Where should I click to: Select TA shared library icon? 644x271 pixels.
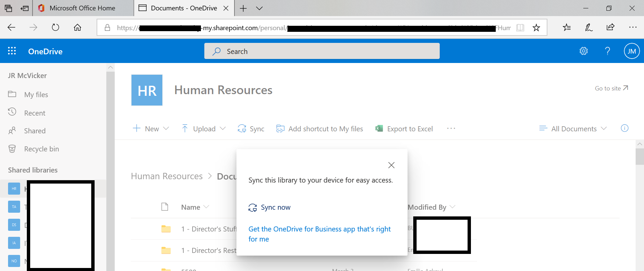(x=14, y=207)
